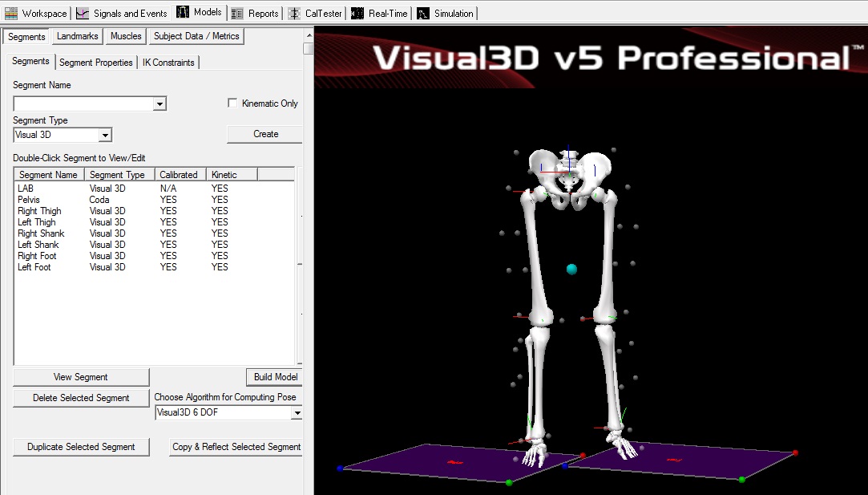The width and height of the screenshot is (868, 495).
Task: Click the CalTester tab icon
Action: pyautogui.click(x=295, y=14)
